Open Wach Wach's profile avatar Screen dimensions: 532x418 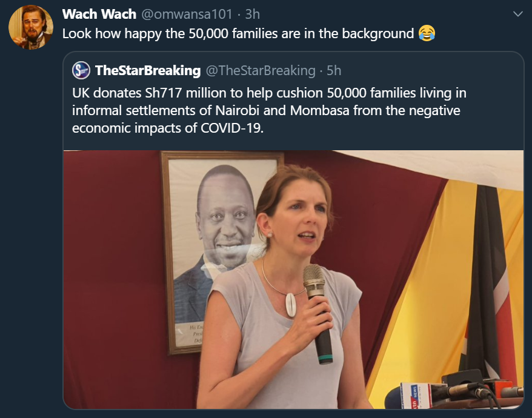[x=30, y=27]
